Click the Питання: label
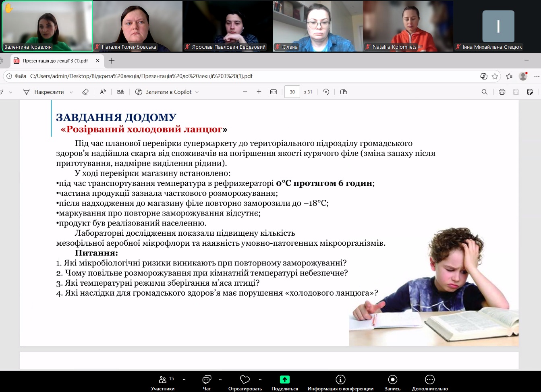541x392 pixels. coord(97,253)
